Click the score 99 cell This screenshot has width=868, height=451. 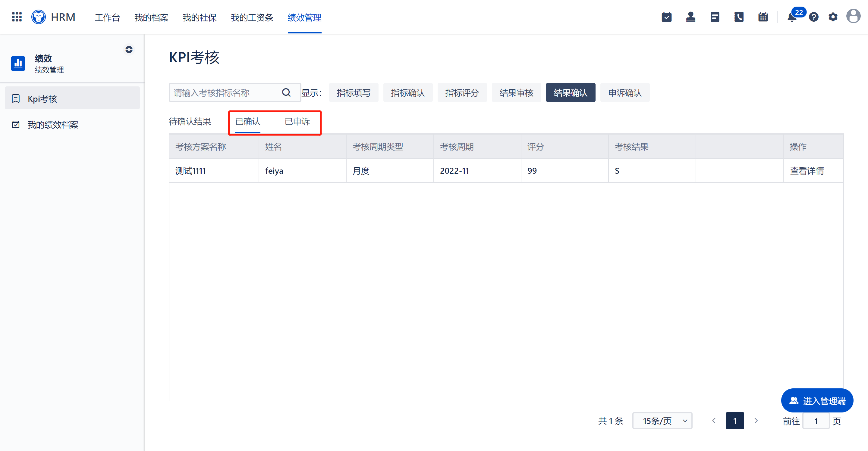click(x=565, y=171)
